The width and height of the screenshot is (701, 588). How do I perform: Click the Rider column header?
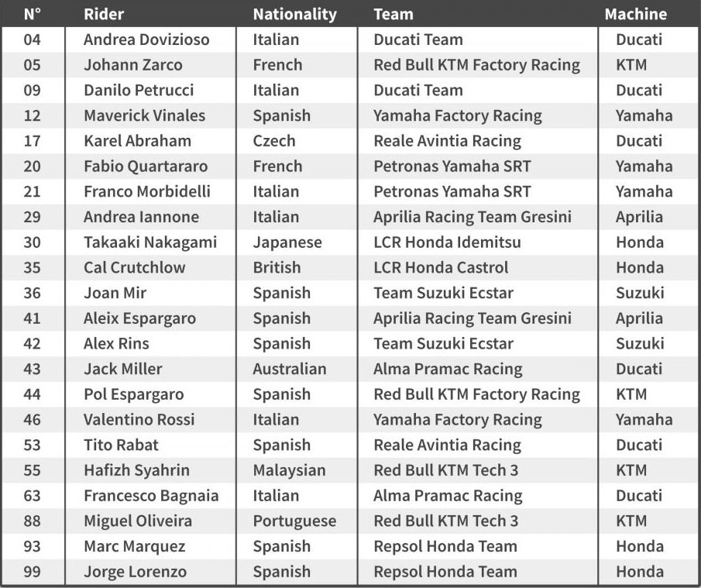[x=104, y=14]
